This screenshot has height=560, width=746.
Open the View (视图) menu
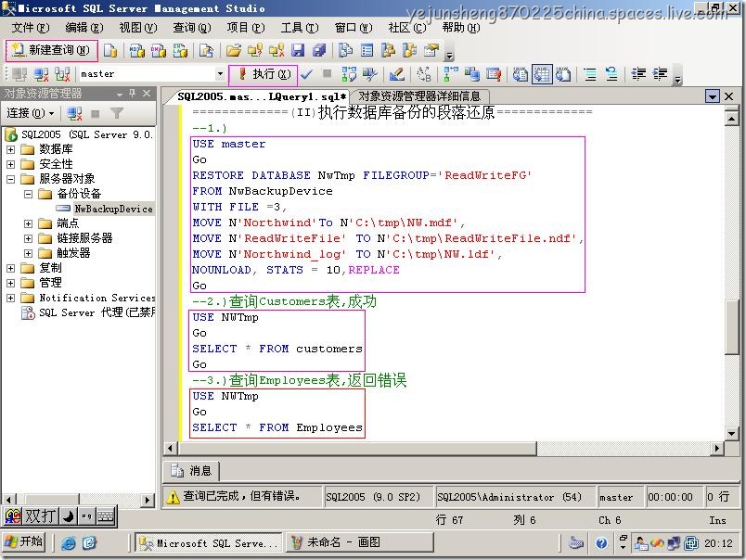tap(138, 28)
